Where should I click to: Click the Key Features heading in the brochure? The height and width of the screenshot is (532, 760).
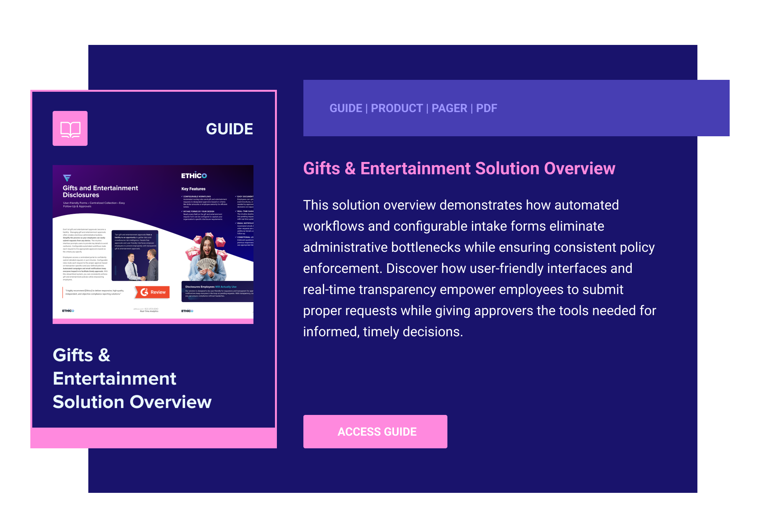tap(193, 189)
